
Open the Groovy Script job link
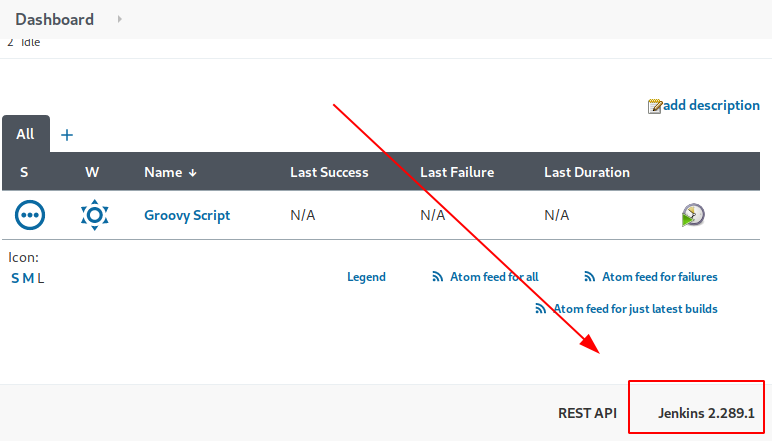187,215
